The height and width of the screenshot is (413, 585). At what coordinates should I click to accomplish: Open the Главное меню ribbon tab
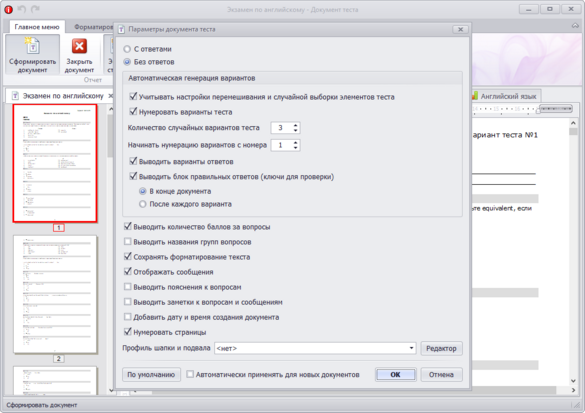(x=37, y=27)
